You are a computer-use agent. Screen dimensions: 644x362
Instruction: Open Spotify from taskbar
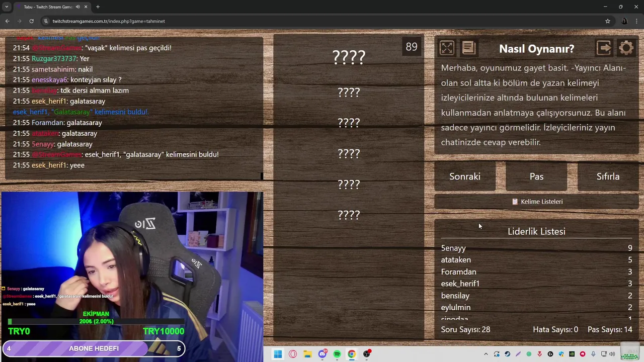pos(337,354)
